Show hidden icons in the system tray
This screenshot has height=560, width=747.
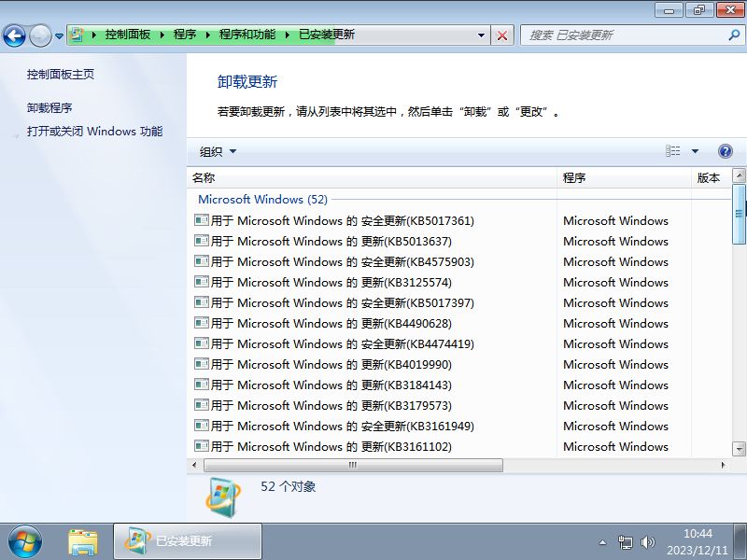click(603, 541)
